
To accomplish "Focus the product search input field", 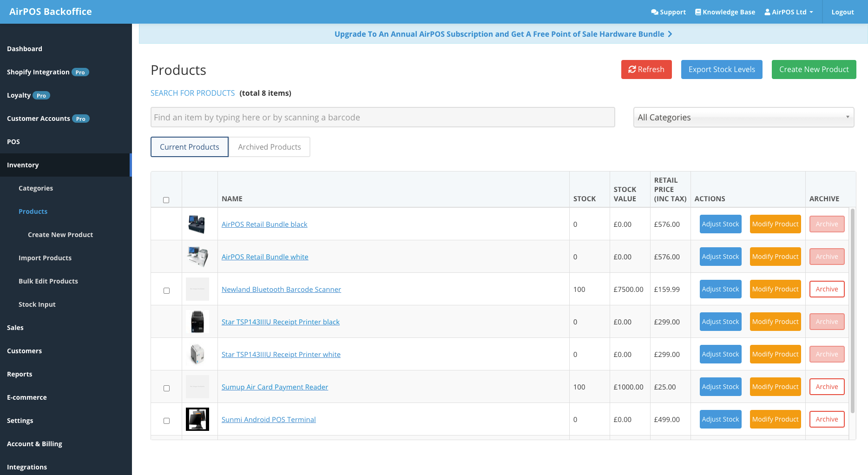I will pos(382,117).
